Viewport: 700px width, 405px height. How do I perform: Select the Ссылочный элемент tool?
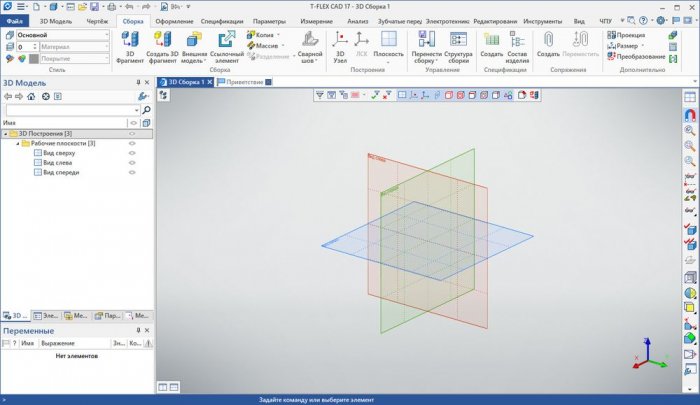[225, 40]
